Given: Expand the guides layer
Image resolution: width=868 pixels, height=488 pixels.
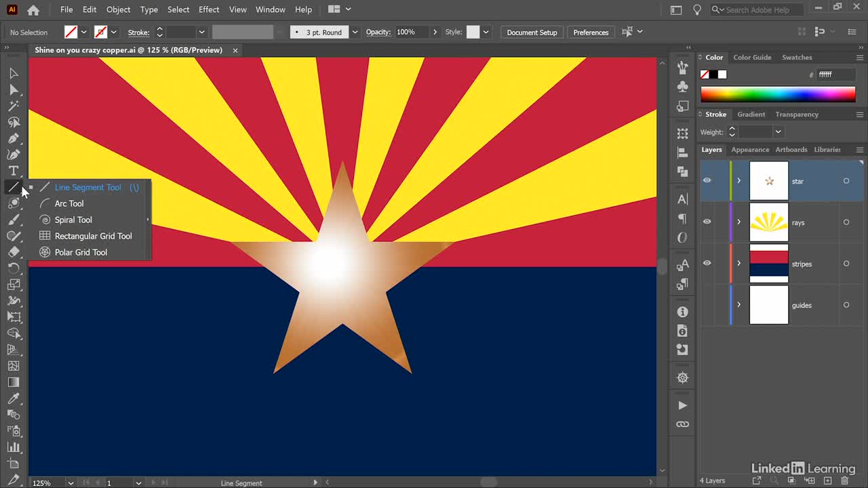Looking at the screenshot, I should (739, 305).
